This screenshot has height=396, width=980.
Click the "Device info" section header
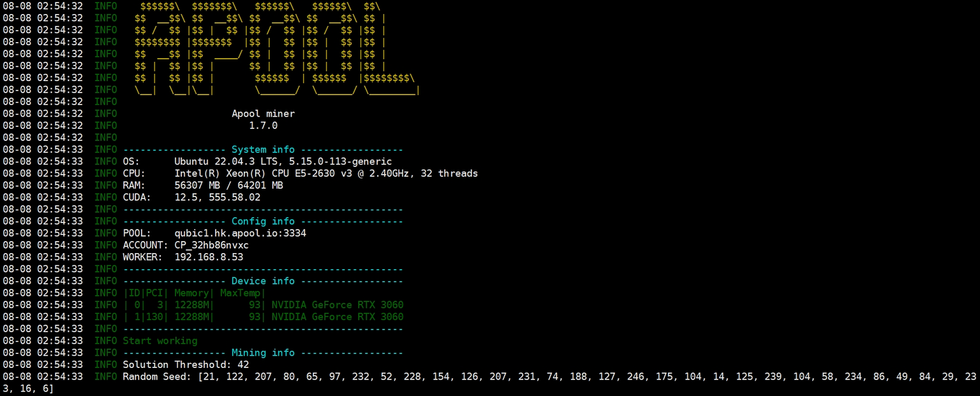[x=263, y=281]
